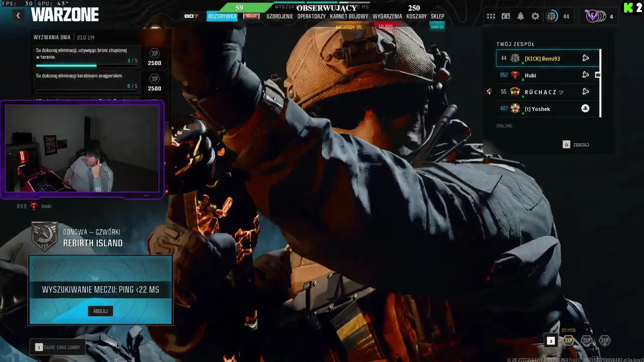Click the 'Gratis' tag under Sklep
Screen dimensions: 644x362
click(437, 27)
